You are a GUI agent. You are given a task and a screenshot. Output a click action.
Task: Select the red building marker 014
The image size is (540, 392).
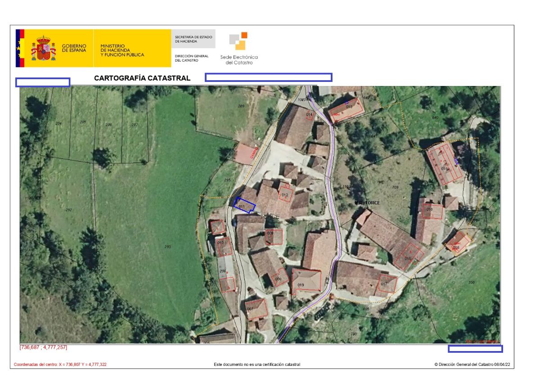click(x=310, y=115)
